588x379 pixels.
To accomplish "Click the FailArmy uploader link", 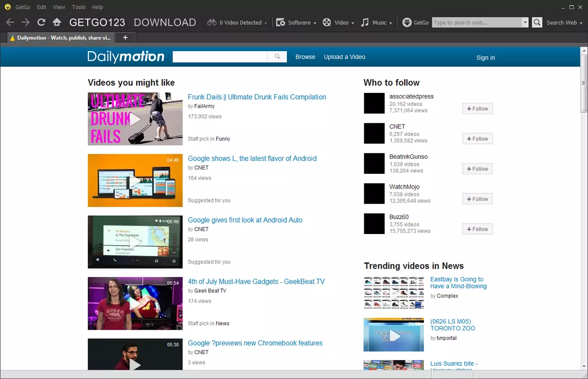I will [x=204, y=107].
